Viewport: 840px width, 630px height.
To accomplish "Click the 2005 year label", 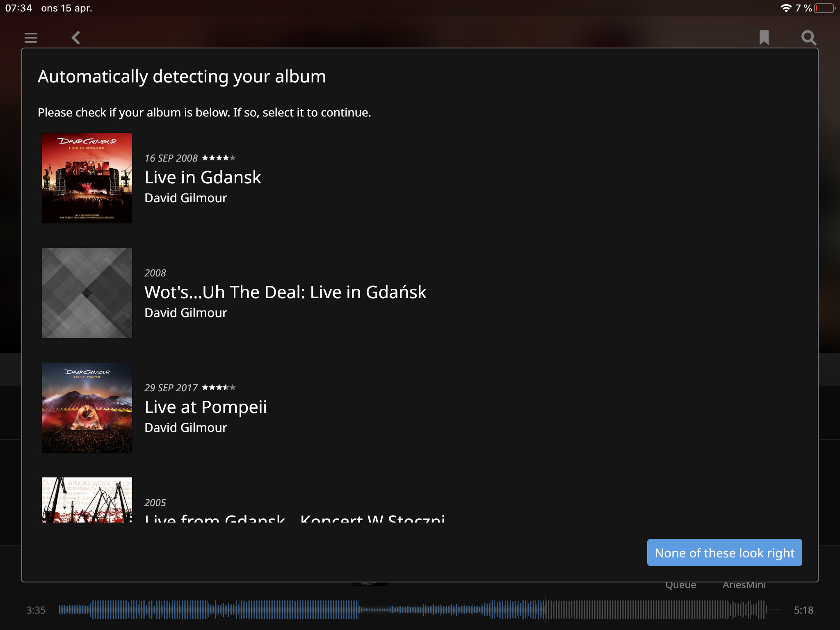I will click(x=155, y=502).
